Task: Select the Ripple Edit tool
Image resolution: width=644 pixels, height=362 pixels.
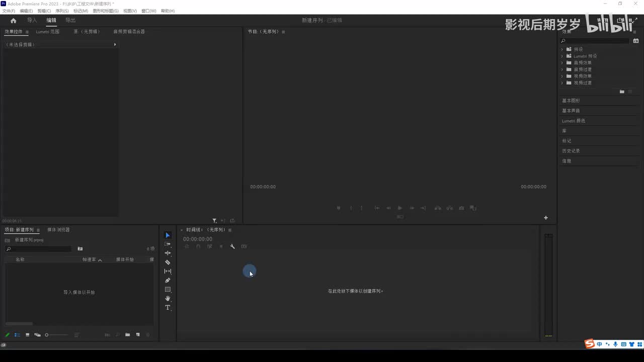Action: (168, 253)
